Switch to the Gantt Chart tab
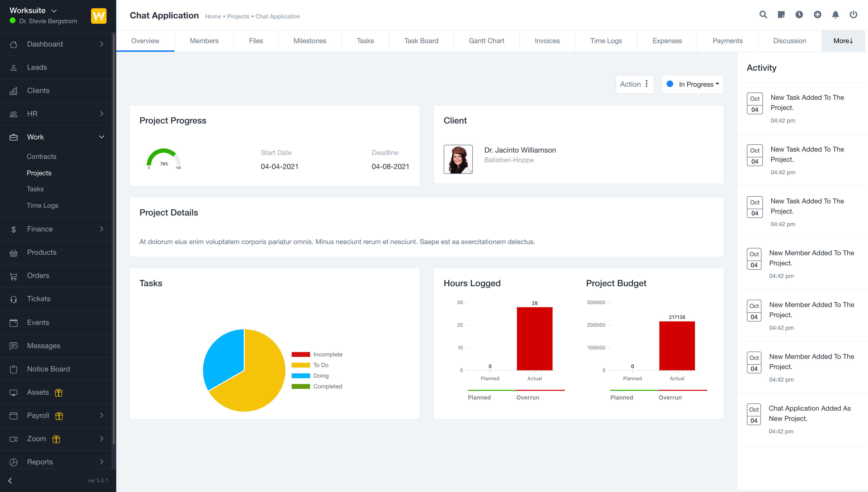This screenshot has height=492, width=868. coord(486,40)
